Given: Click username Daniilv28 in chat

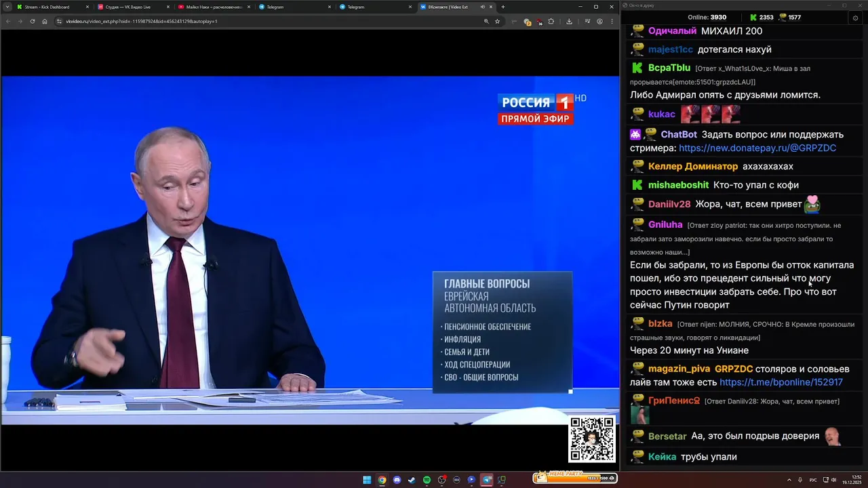Looking at the screenshot, I should tap(669, 204).
